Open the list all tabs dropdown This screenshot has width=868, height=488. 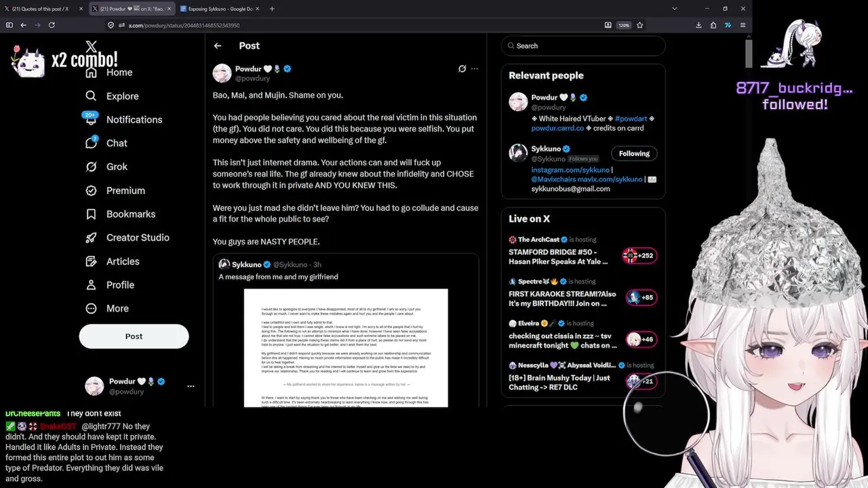coord(674,9)
